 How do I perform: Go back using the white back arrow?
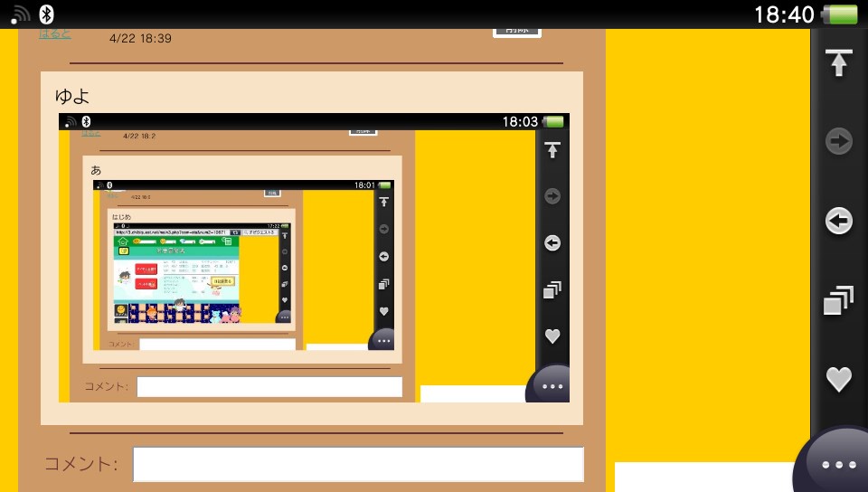(839, 221)
